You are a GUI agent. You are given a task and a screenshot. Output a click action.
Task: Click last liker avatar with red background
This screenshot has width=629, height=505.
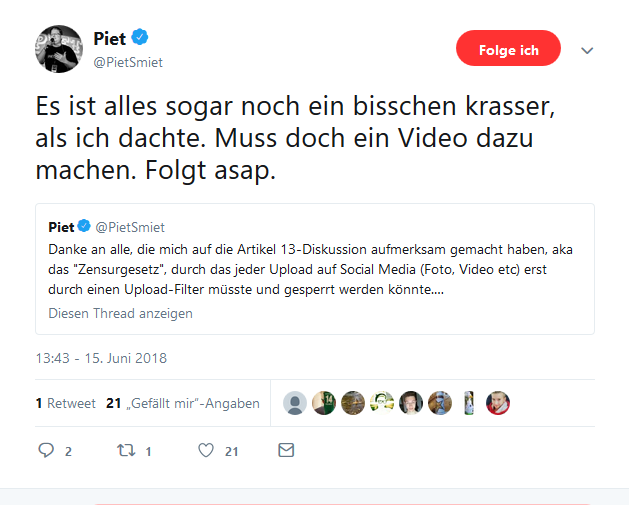click(498, 403)
